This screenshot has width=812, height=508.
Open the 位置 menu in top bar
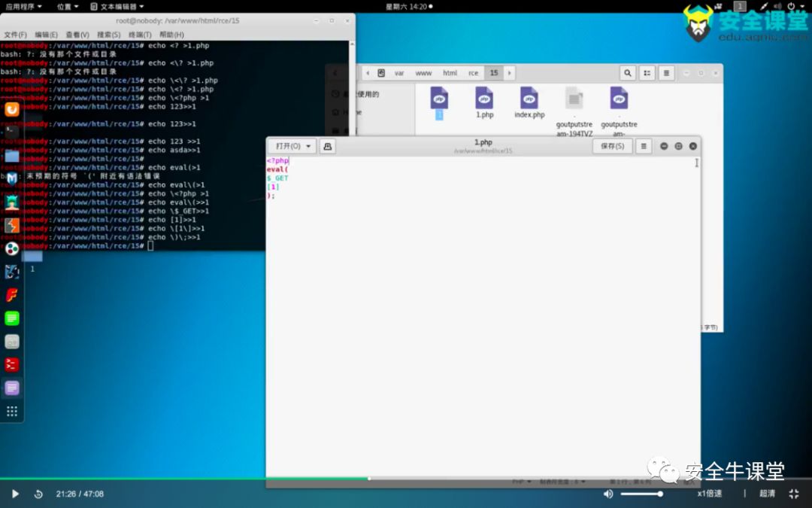pyautogui.click(x=68, y=6)
